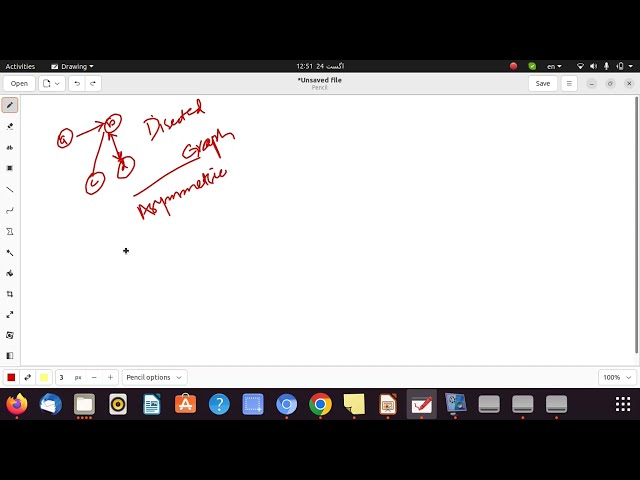This screenshot has width=640, height=480.
Task: Expand the new image dropdown arrow
Action: (x=58, y=83)
